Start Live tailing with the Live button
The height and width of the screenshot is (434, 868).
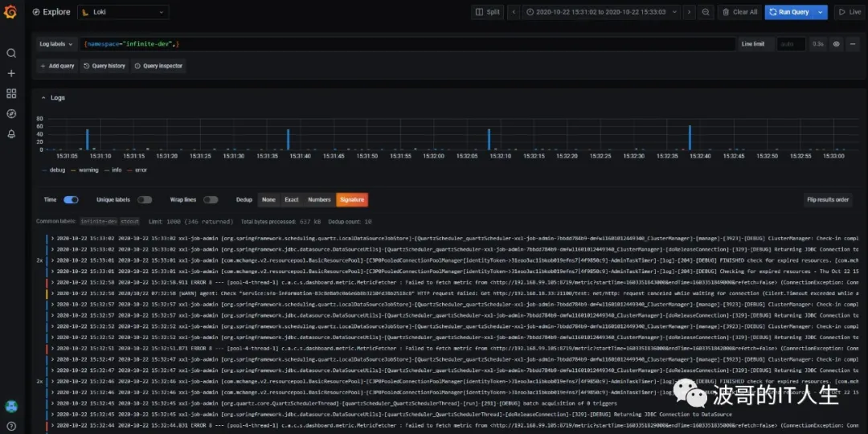pos(850,12)
